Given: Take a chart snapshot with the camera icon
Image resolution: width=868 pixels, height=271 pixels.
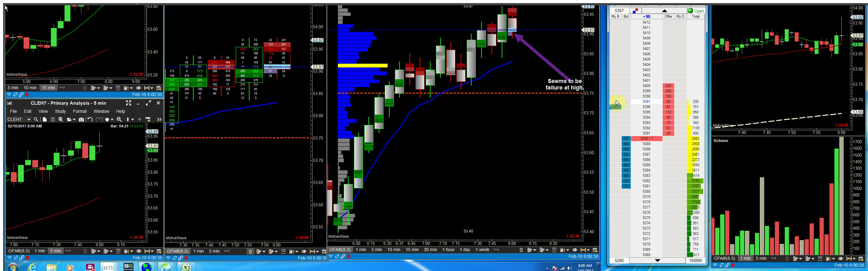Looking at the screenshot, I should 81,119.
